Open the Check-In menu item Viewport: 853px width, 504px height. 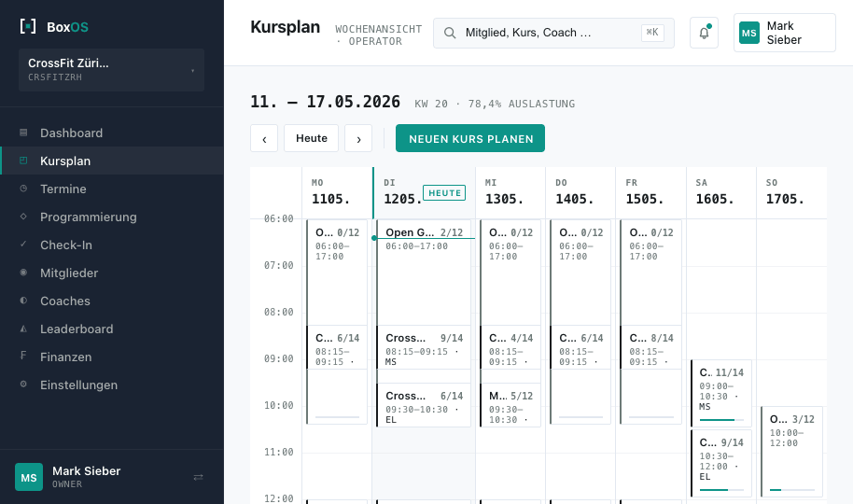(111, 245)
